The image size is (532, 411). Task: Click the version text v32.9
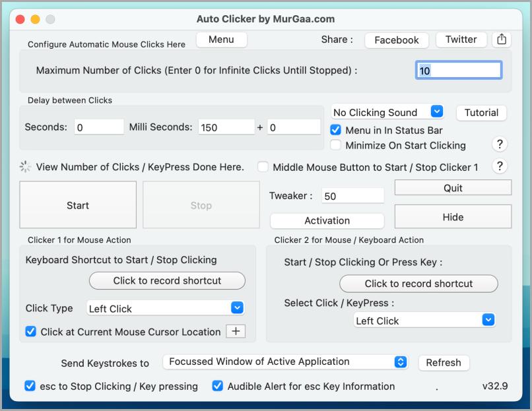pyautogui.click(x=495, y=386)
